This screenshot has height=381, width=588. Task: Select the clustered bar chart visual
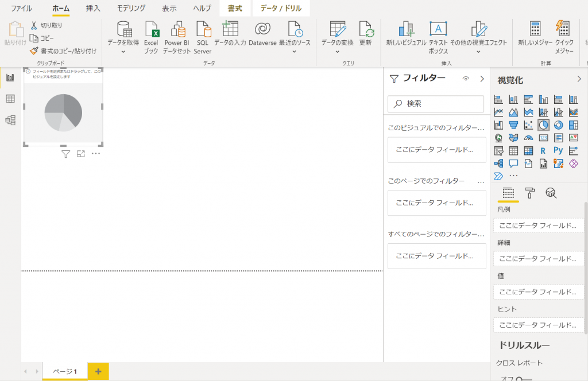click(528, 99)
